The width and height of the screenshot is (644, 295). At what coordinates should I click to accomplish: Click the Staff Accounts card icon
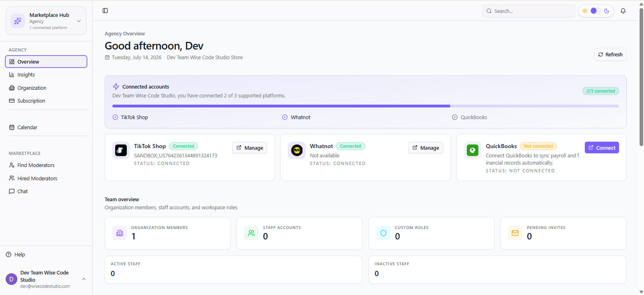(x=251, y=233)
